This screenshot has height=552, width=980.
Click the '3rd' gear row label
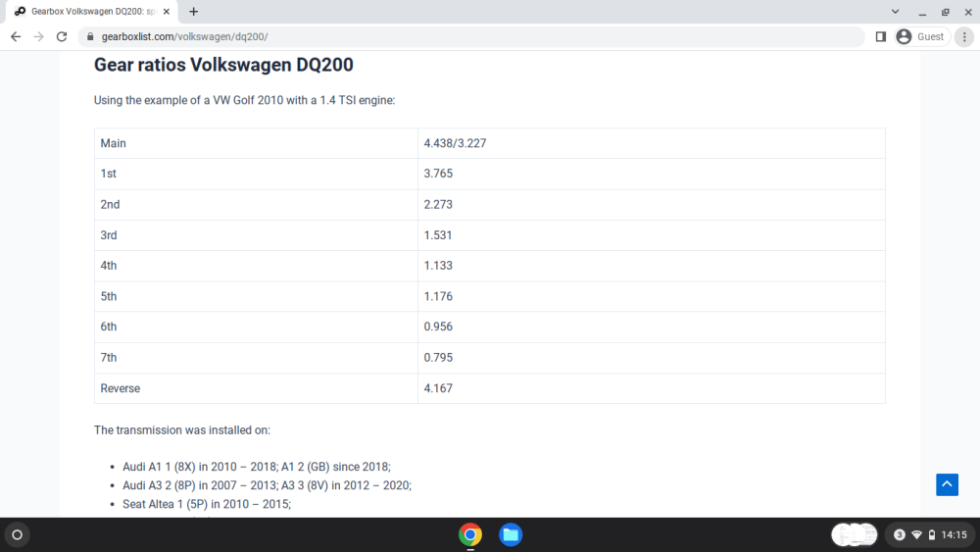[109, 235]
